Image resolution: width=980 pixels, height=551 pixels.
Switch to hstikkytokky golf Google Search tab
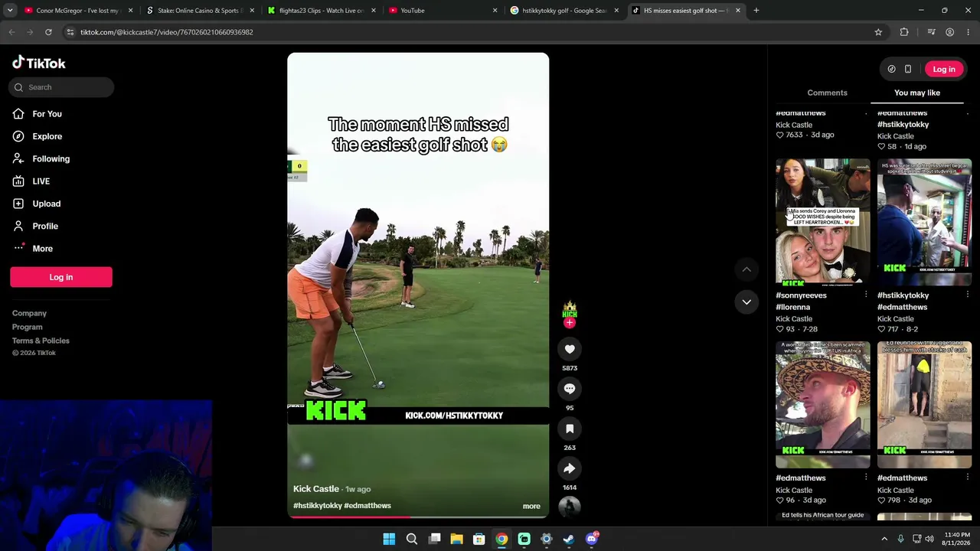click(564, 11)
